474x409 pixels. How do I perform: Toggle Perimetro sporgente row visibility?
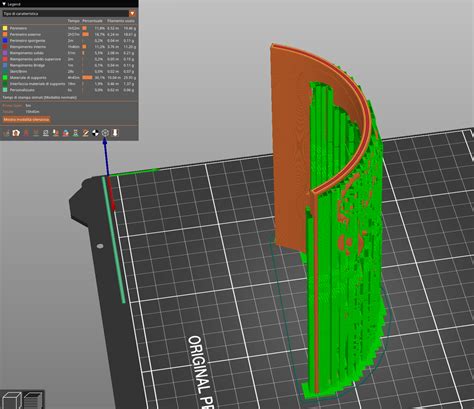pos(69,41)
